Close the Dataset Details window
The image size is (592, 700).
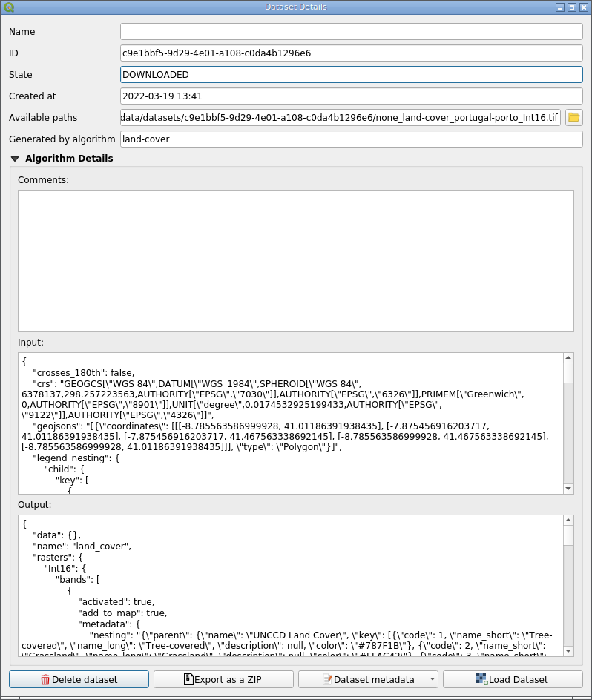584,7
